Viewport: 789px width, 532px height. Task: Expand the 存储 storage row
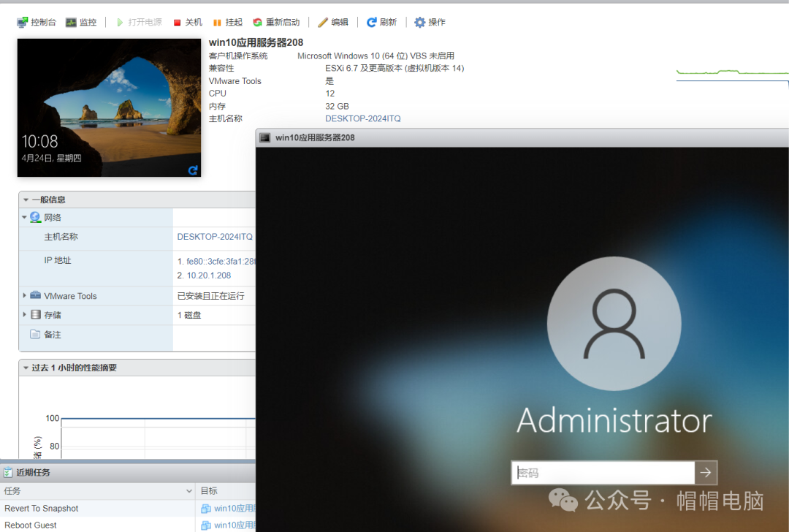click(x=25, y=315)
